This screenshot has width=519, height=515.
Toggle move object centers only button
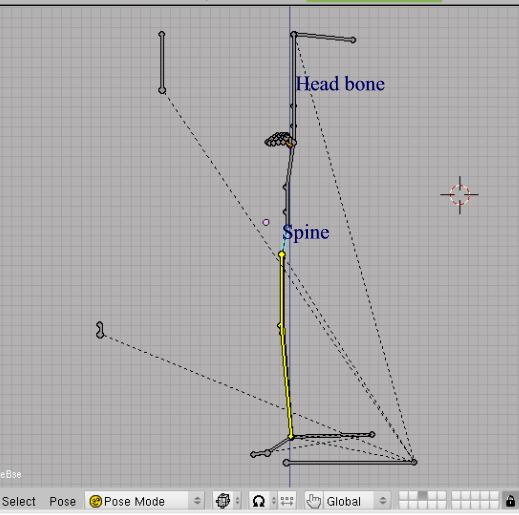tap(287, 501)
